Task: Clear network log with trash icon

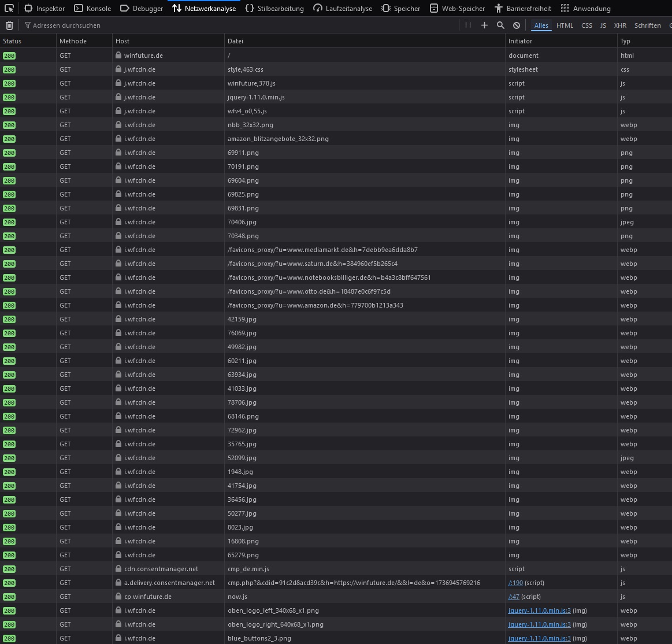Action: [x=9, y=25]
